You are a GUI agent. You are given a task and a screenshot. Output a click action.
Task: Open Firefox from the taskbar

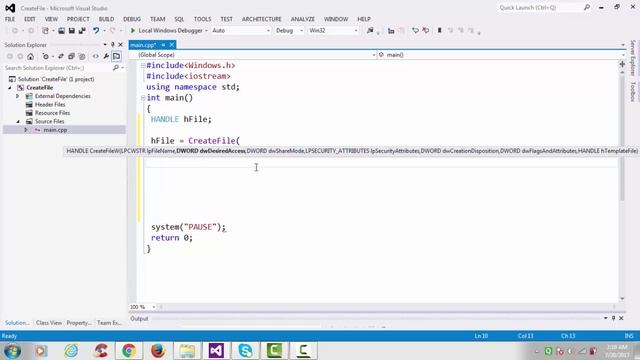[x=158, y=351]
